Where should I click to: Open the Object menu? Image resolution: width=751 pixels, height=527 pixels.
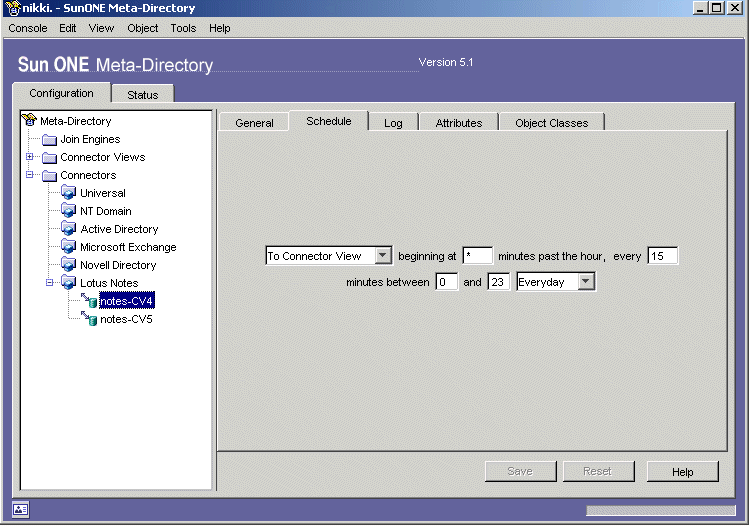[x=143, y=28]
